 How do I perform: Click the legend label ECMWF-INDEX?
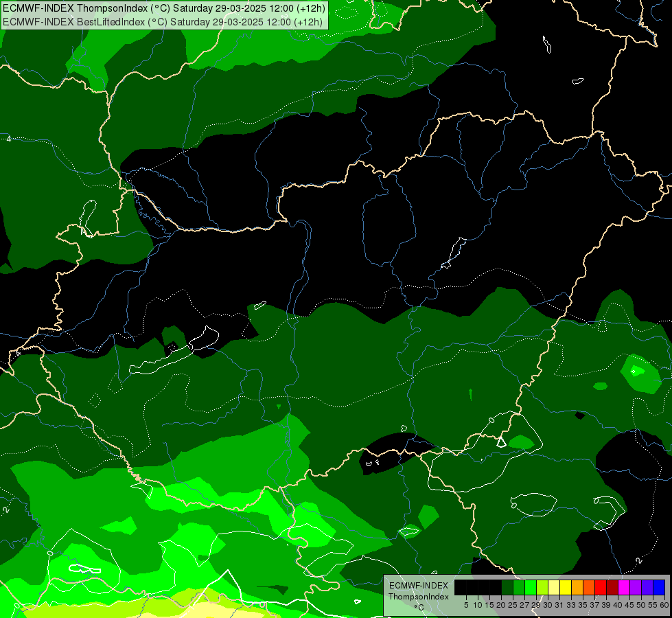419,586
